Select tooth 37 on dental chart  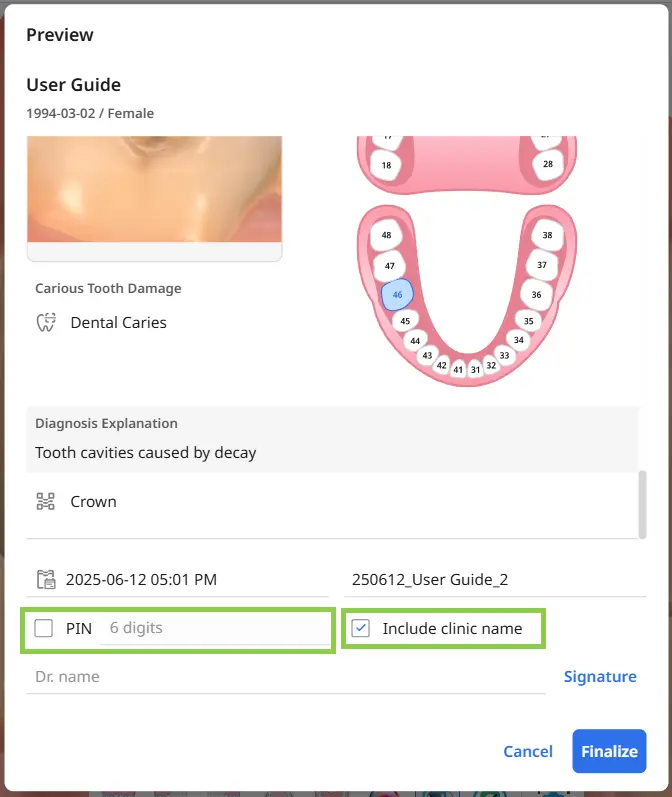(542, 265)
